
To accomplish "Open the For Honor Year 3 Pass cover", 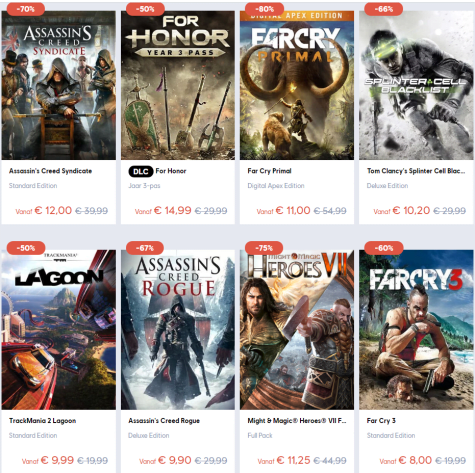I will [x=178, y=85].
